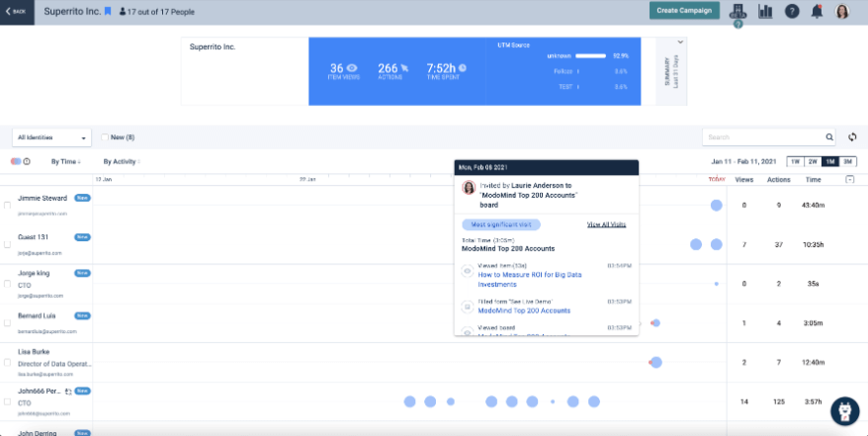
Task: Sort the list By Time
Action: click(66, 161)
